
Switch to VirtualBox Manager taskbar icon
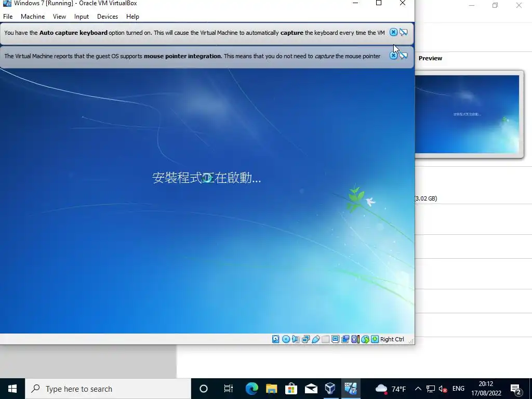pyautogui.click(x=330, y=389)
